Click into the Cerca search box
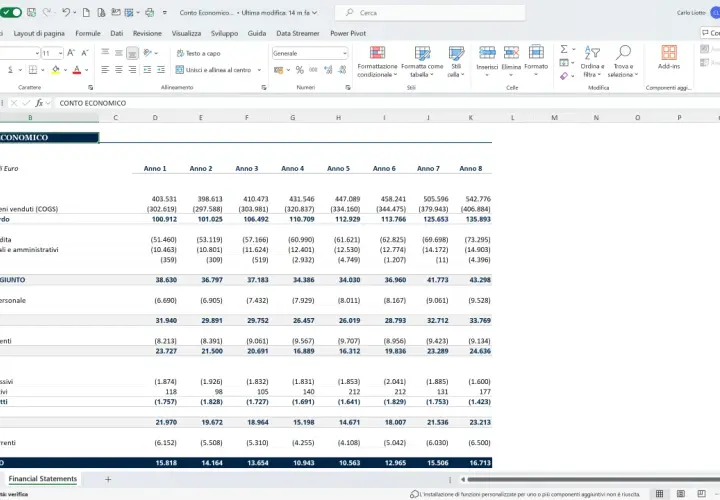This screenshot has height=500, width=720. [x=430, y=13]
